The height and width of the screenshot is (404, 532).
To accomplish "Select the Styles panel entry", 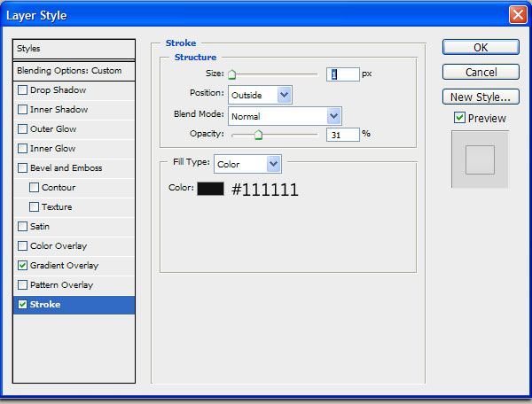I will (x=74, y=49).
